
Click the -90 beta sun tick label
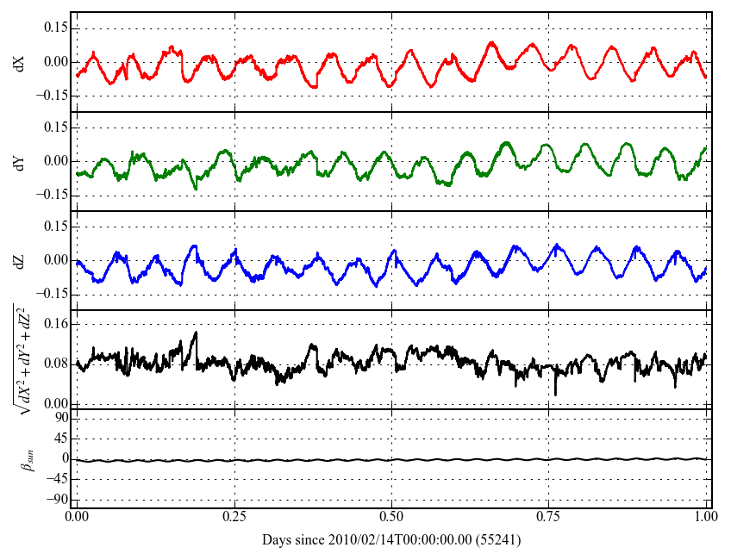click(x=57, y=499)
